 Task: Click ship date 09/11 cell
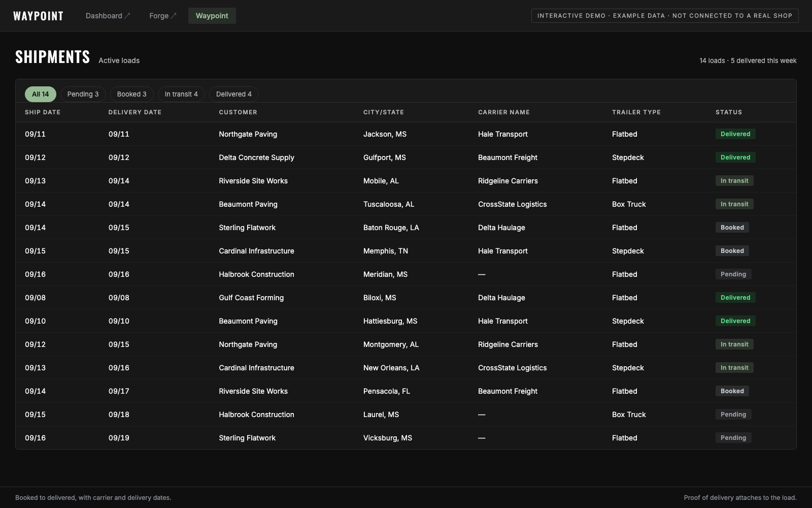[35, 134]
